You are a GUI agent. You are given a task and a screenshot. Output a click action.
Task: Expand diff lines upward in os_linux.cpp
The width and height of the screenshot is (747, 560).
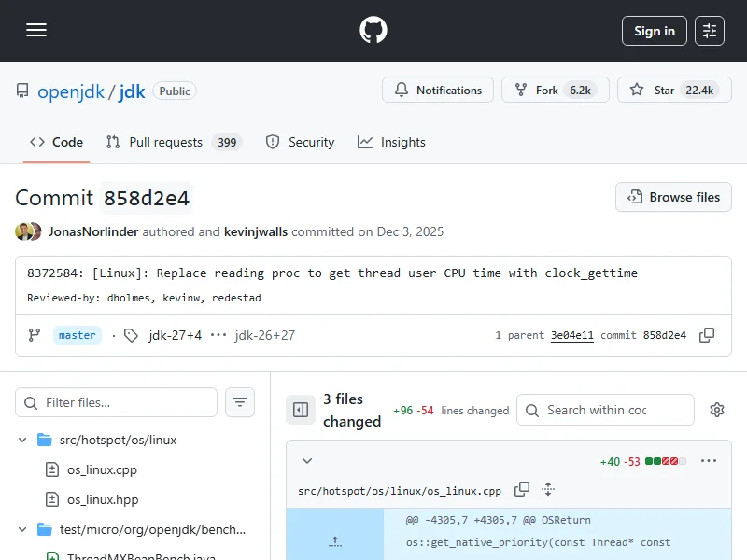tap(334, 540)
